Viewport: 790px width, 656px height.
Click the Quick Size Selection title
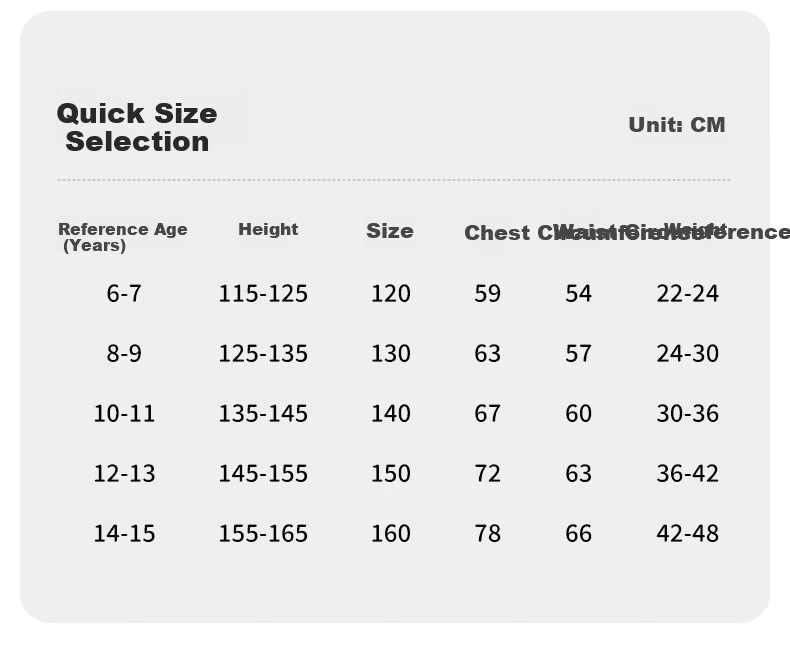pyautogui.click(x=137, y=127)
